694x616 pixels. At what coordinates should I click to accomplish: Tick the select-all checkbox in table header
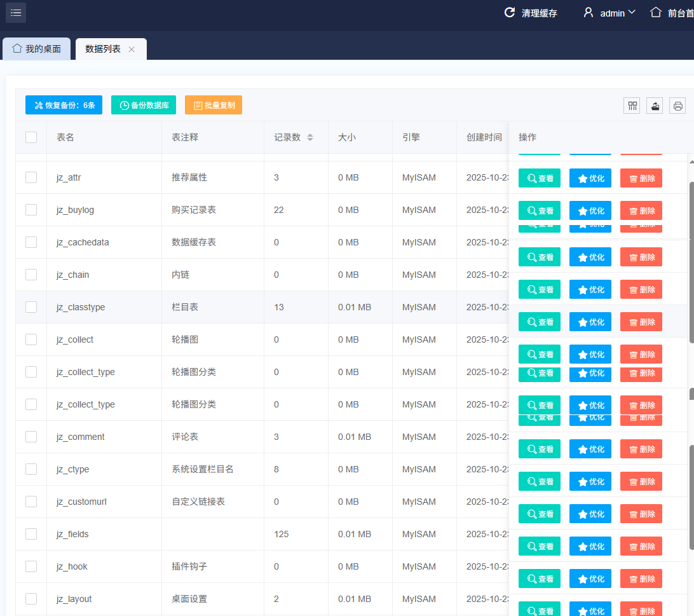point(31,137)
